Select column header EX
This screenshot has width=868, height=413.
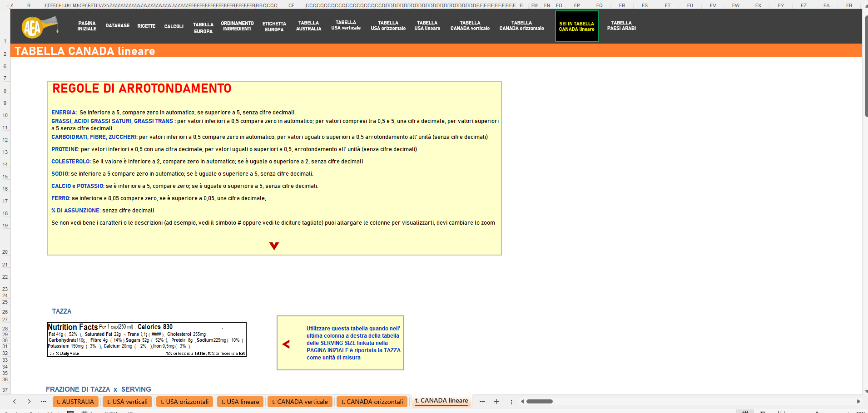tap(759, 5)
